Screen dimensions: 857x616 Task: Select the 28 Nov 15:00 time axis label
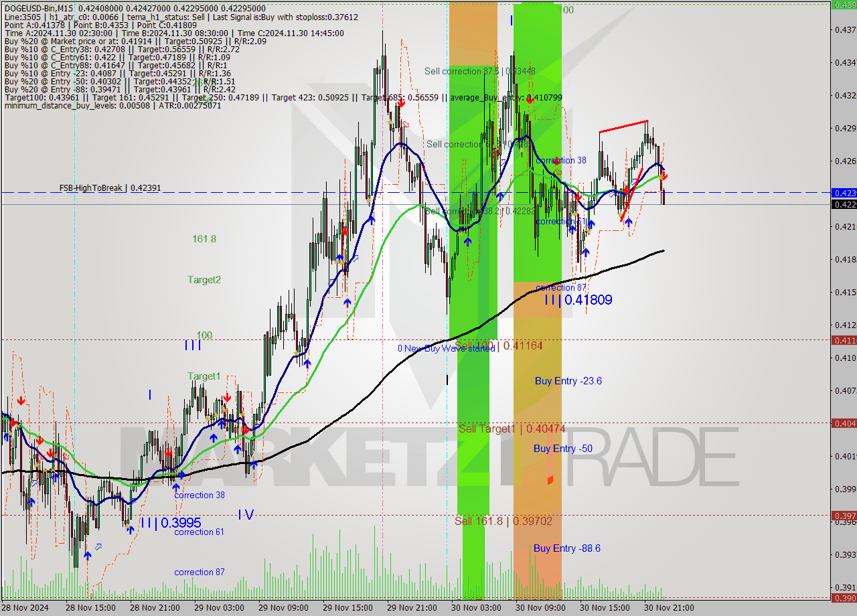coord(90,608)
